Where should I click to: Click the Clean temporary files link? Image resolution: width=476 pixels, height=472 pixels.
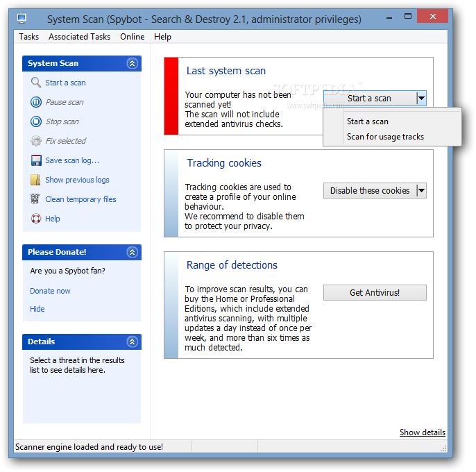click(x=80, y=199)
